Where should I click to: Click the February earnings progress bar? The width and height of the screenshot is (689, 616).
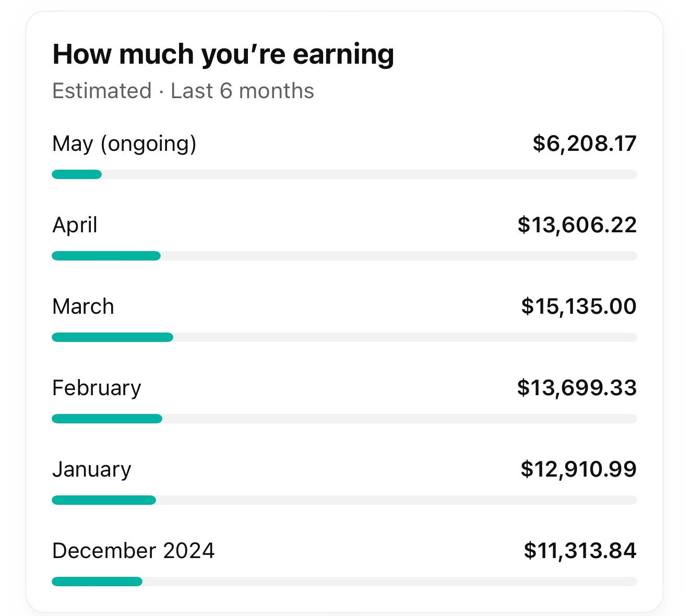[x=344, y=419]
